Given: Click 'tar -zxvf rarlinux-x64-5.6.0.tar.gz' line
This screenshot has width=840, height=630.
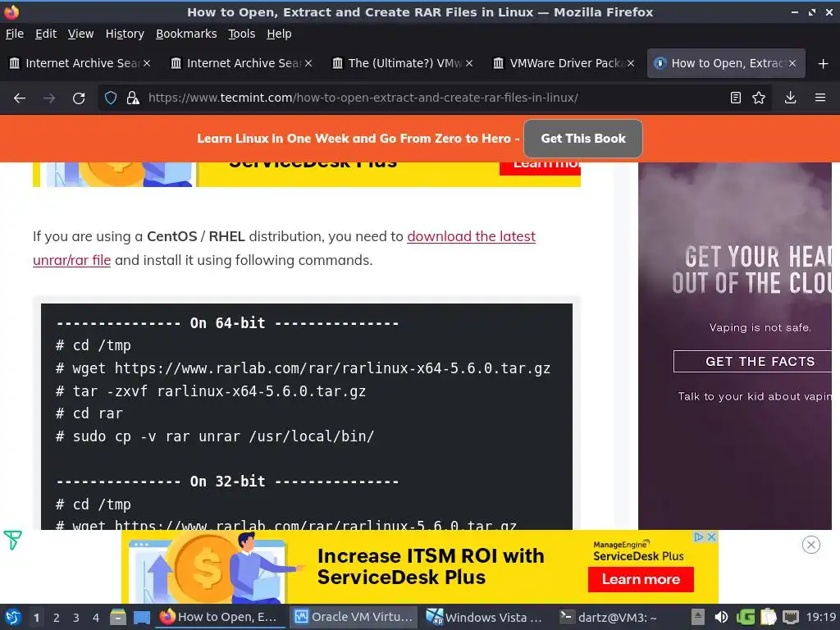Looking at the screenshot, I should tap(211, 391).
